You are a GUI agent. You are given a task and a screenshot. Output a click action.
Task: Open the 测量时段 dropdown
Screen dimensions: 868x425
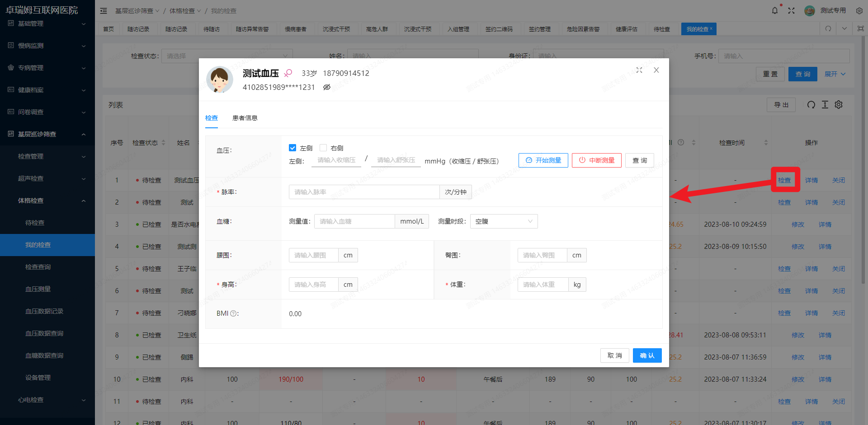tap(504, 221)
